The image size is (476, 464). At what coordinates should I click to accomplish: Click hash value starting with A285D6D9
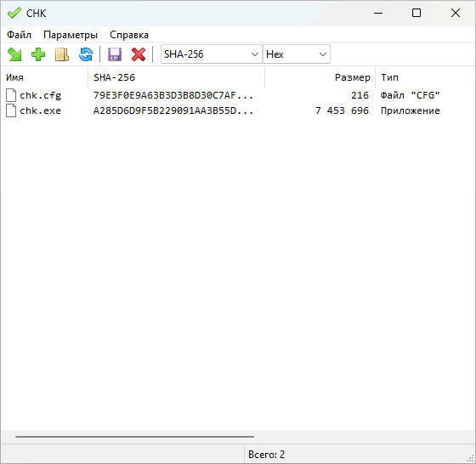click(173, 110)
